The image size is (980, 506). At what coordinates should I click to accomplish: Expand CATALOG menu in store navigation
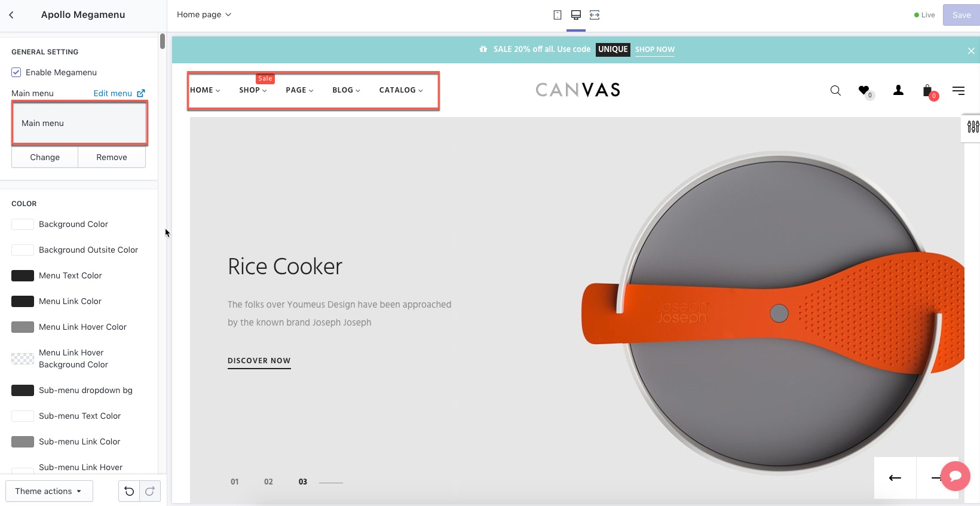401,90
